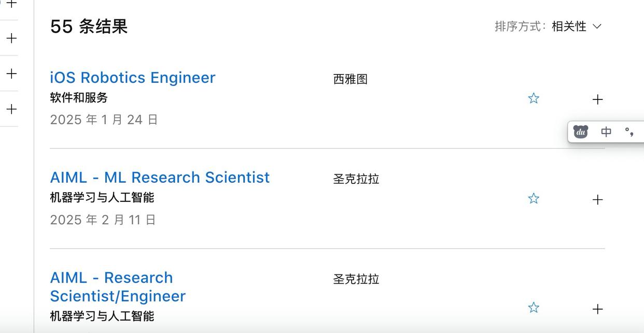Open the iOS Robotics Engineer job listing
The height and width of the screenshot is (333, 644).
point(133,77)
